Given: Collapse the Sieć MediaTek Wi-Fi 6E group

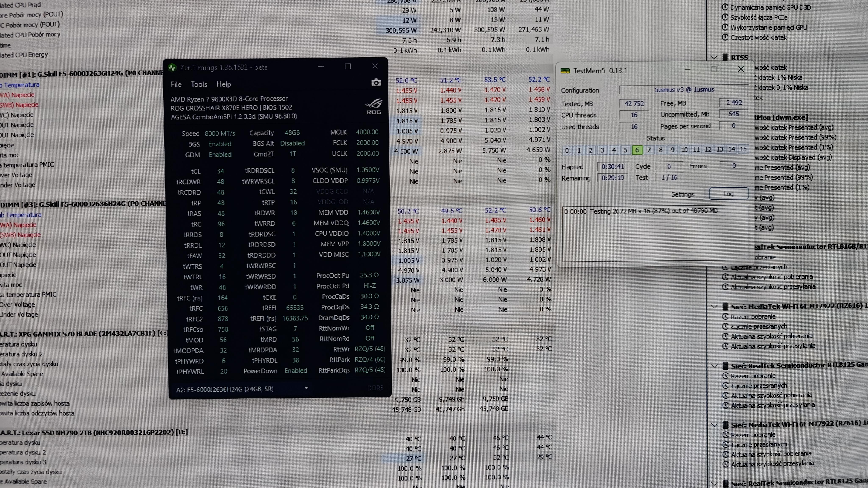Looking at the screenshot, I should [714, 306].
